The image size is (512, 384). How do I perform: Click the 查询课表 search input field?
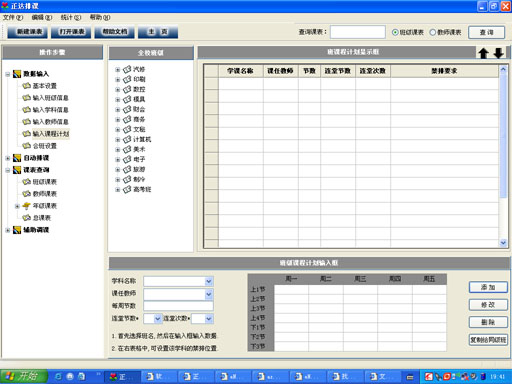coord(358,32)
